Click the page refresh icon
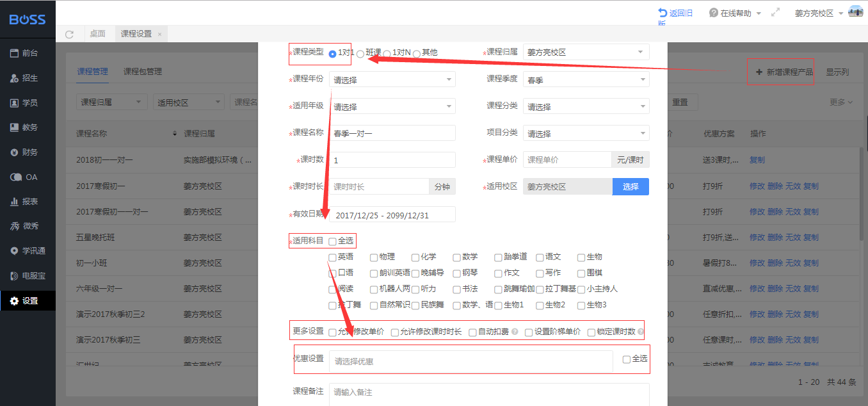The width and height of the screenshot is (868, 406). [70, 34]
